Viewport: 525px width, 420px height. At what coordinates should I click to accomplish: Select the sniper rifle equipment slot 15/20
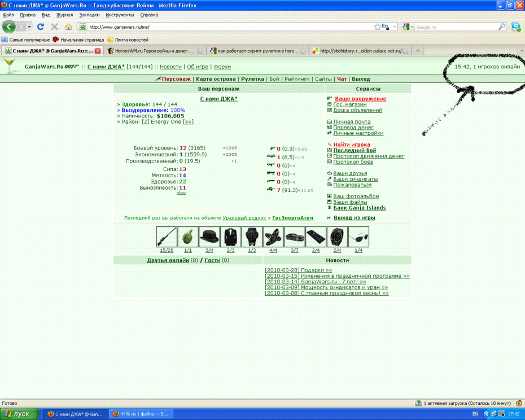[x=167, y=237]
